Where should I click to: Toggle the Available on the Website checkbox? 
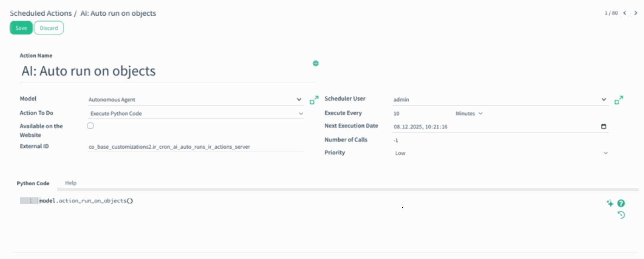tap(90, 126)
